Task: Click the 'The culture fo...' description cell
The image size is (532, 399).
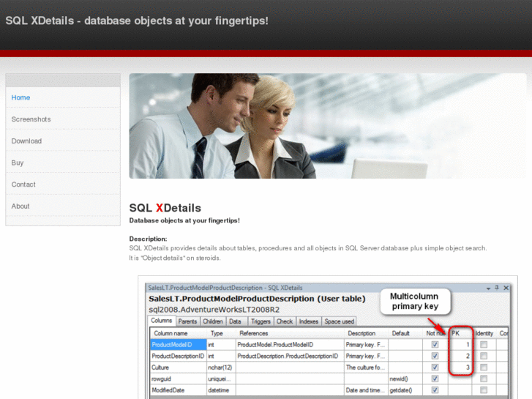Action: [x=366, y=368]
